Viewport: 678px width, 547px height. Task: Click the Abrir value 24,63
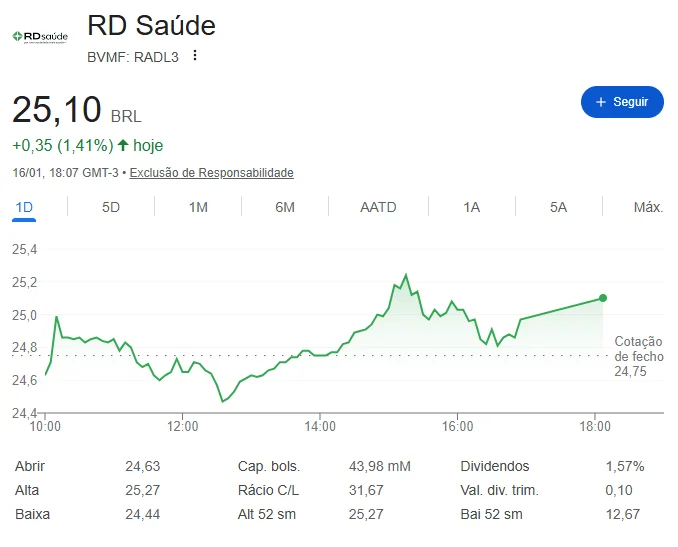(143, 466)
